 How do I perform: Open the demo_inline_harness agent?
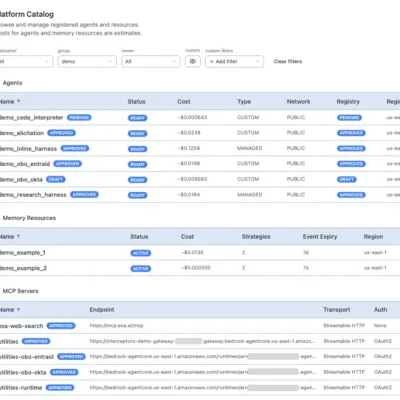28,149
